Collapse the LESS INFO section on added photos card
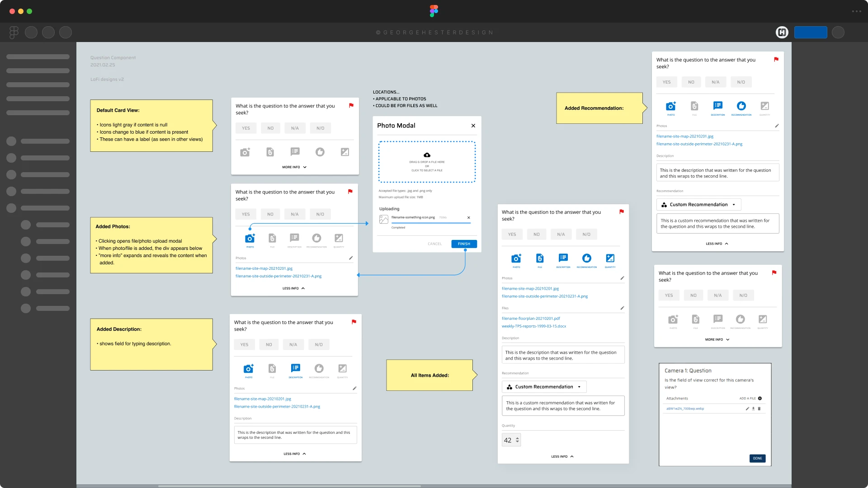The height and width of the screenshot is (488, 868). pos(294,288)
